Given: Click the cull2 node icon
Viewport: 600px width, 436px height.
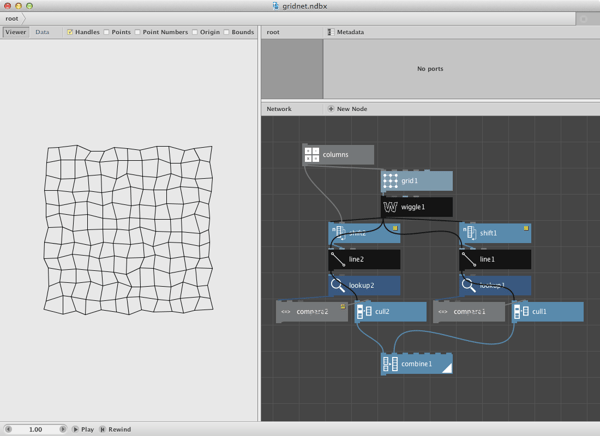Looking at the screenshot, I should [x=364, y=311].
